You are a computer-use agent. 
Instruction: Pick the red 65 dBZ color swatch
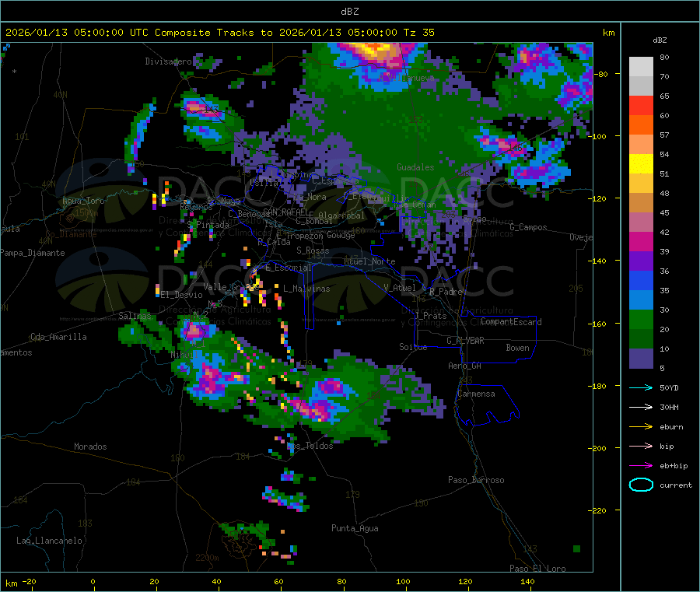pyautogui.click(x=641, y=105)
